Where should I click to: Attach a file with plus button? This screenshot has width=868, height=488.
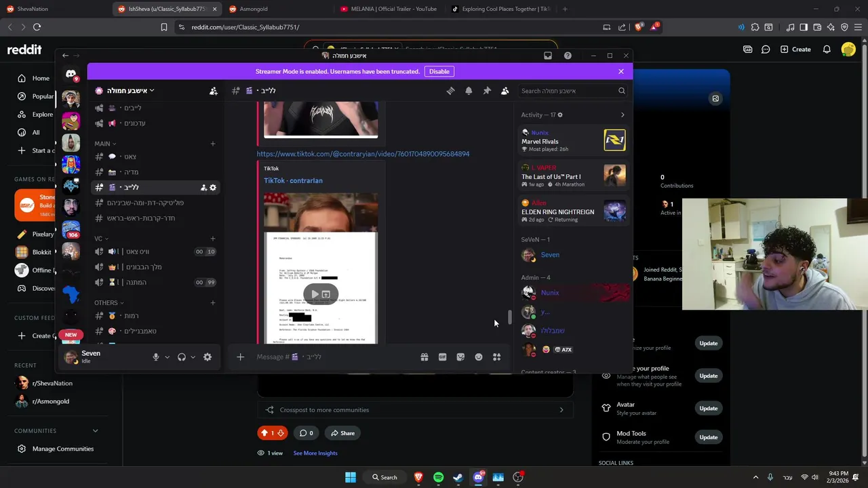pyautogui.click(x=240, y=357)
